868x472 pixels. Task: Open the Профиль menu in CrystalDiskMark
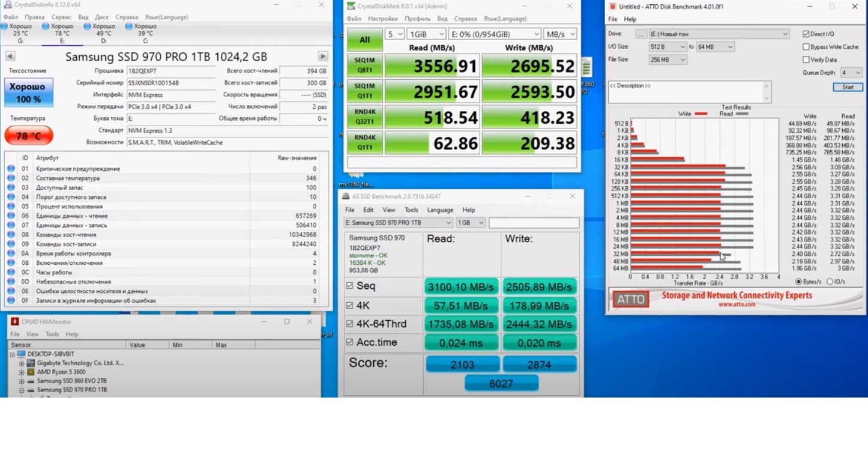tap(417, 19)
